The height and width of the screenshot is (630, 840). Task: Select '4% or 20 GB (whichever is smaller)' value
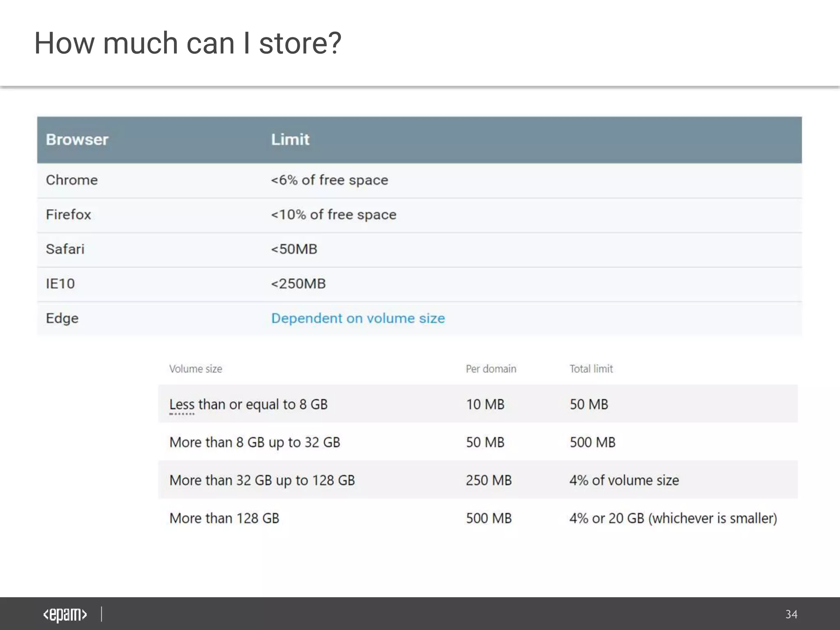click(x=673, y=518)
